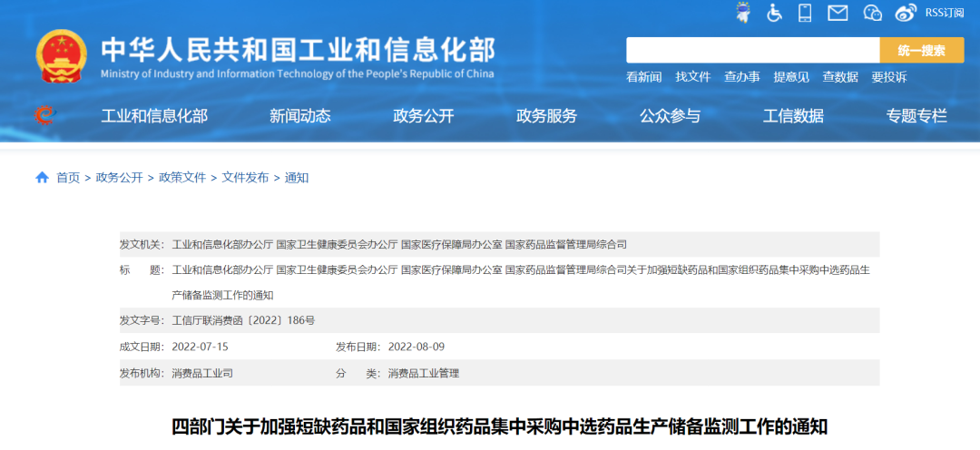Select 查办事 search shortcut
This screenshot has width=980, height=450.
(742, 77)
